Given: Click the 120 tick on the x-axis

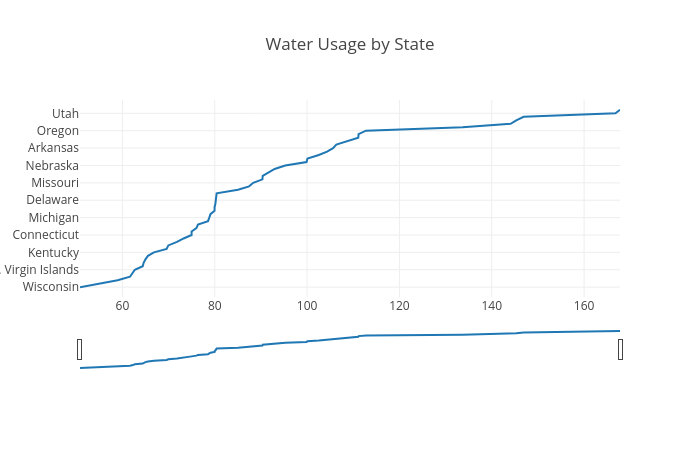Looking at the screenshot, I should [399, 305].
